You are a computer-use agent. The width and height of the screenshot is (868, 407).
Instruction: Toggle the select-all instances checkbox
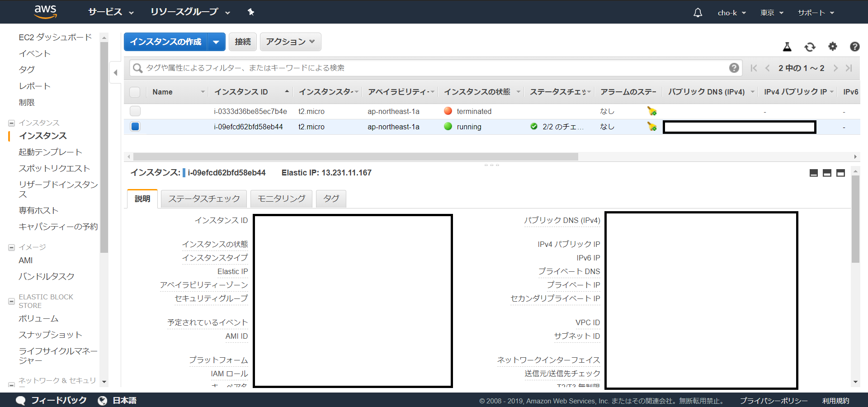coord(135,92)
